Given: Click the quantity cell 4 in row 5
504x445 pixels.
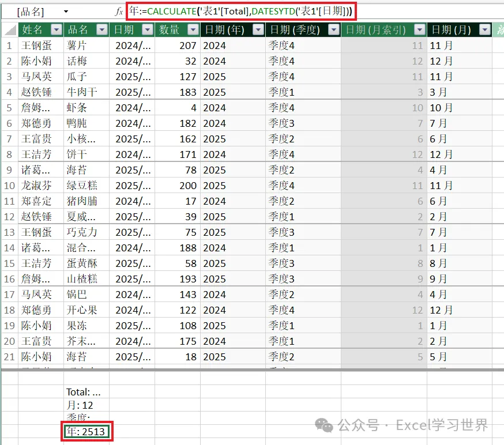Looking at the screenshot, I should click(x=178, y=108).
